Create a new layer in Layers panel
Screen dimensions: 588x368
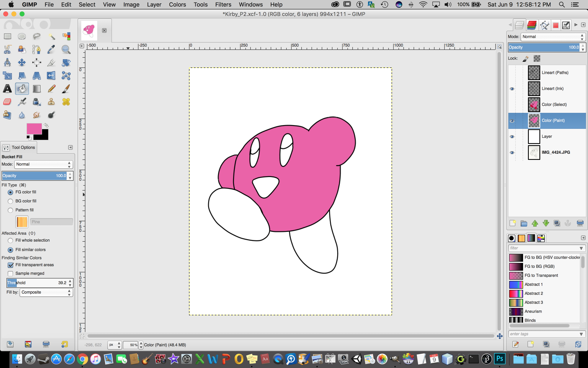(512, 223)
